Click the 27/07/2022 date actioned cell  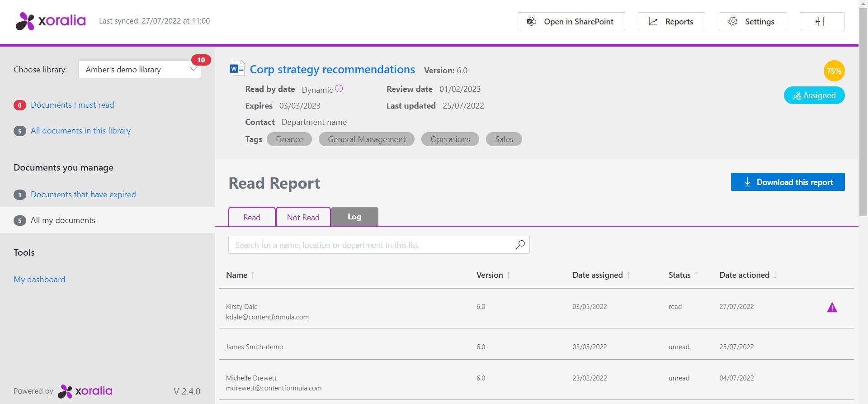[736, 307]
